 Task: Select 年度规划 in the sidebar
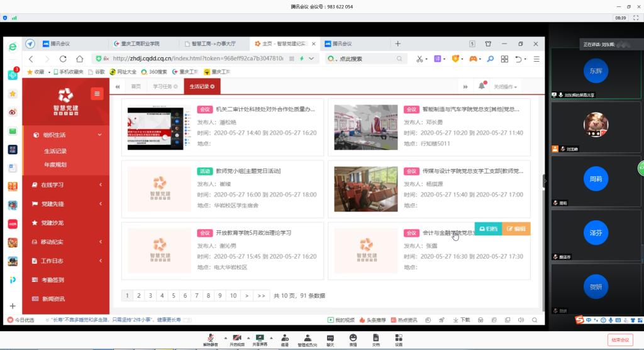55,165
